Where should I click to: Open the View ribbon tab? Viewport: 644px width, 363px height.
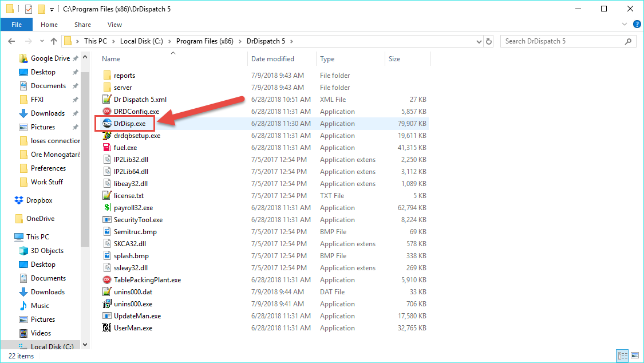click(114, 25)
